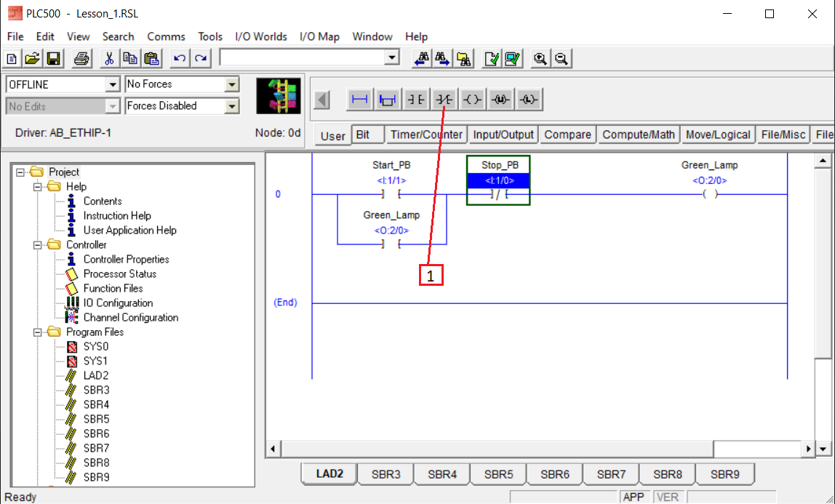Switch to the Compare instruction tab
835x504 pixels.
tap(567, 135)
